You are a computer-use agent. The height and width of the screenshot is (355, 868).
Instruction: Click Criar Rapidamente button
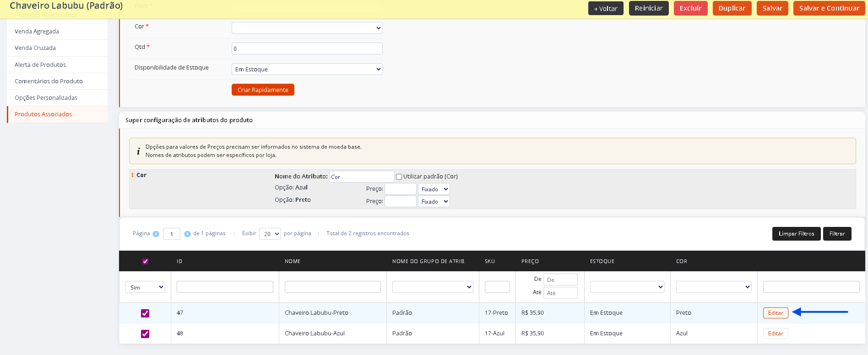tap(263, 90)
